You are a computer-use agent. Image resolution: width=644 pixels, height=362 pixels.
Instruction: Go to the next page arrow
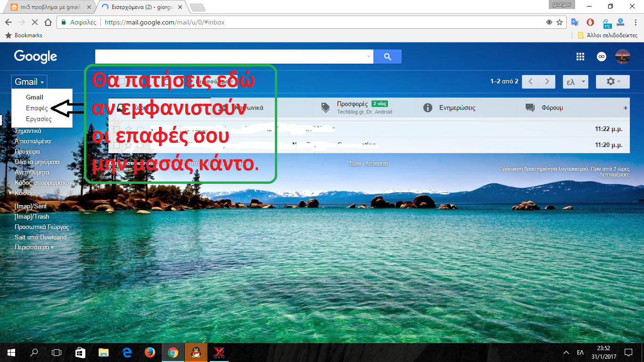(x=547, y=82)
